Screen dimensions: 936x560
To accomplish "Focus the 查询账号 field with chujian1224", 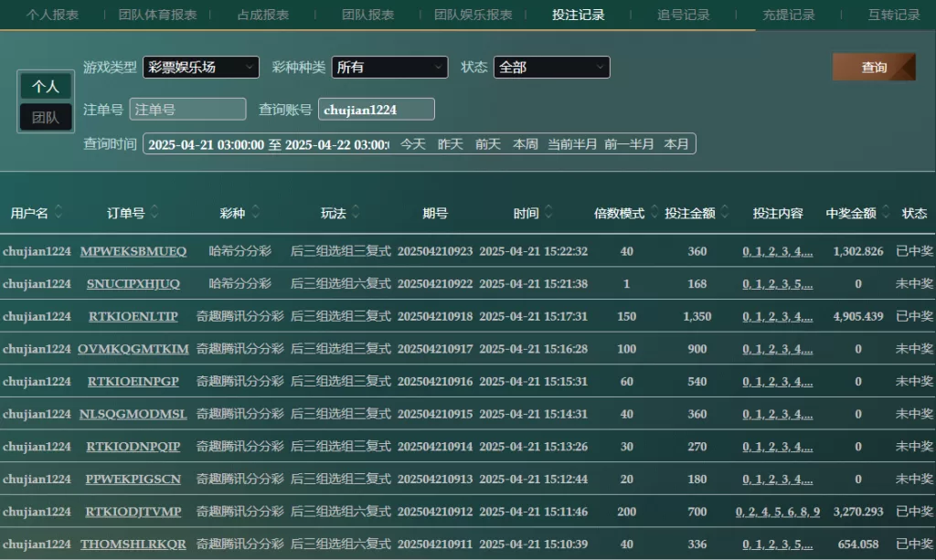I will click(x=376, y=109).
